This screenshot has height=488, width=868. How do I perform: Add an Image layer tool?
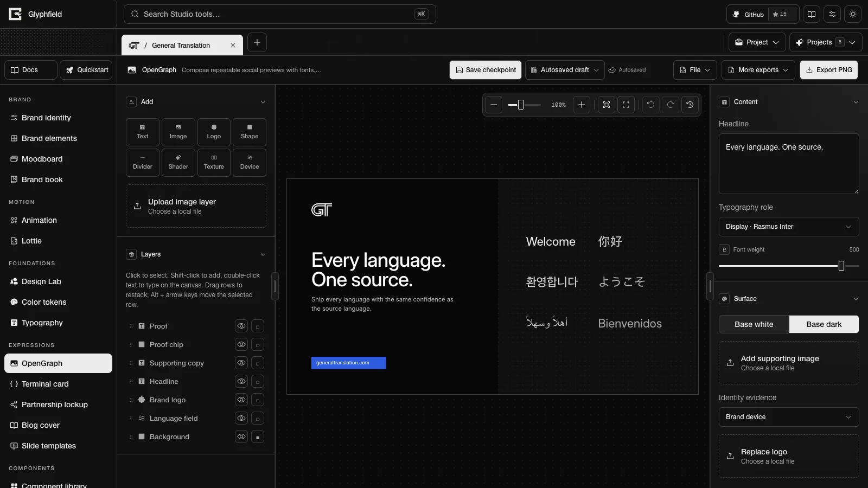(178, 132)
